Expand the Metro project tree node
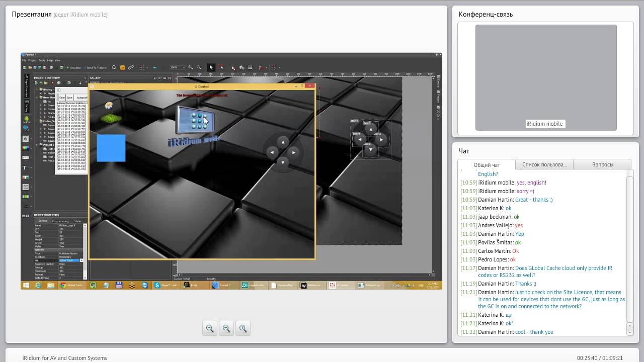This screenshot has height=362, width=644. coord(36,121)
